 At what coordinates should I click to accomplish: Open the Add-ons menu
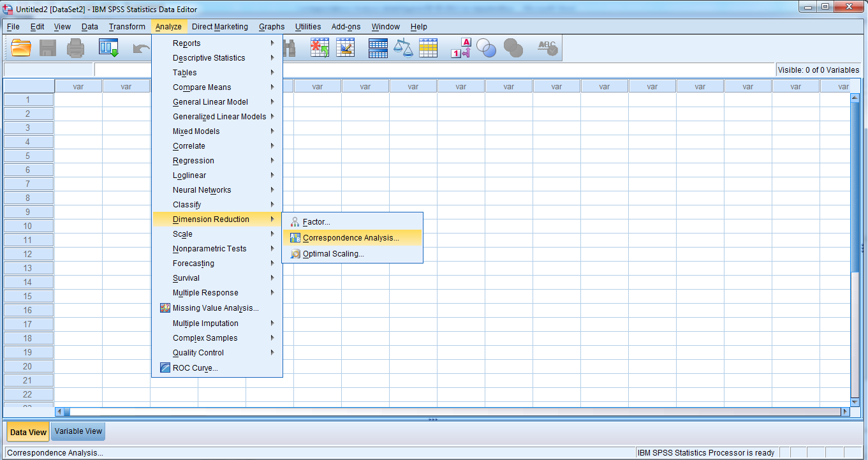pyautogui.click(x=346, y=27)
